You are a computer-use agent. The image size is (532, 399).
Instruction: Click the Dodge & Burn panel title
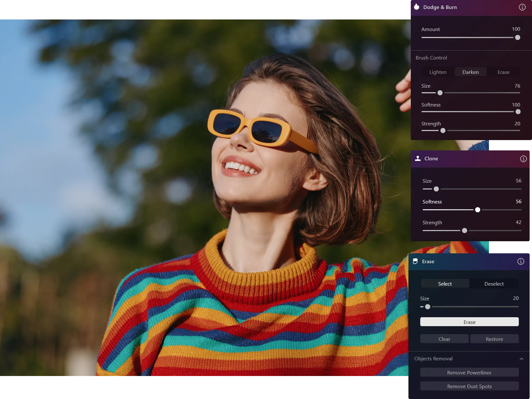(x=440, y=7)
